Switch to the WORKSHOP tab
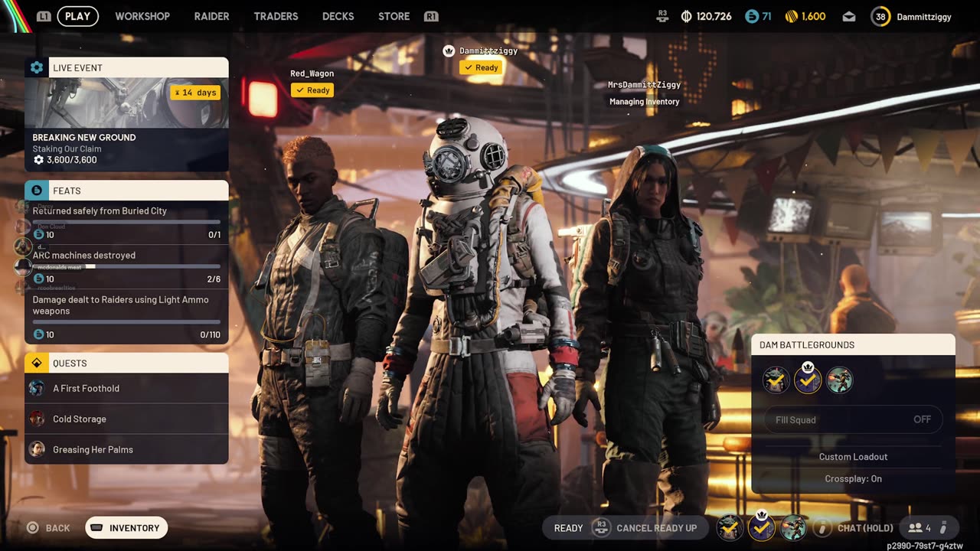The image size is (980, 551). (142, 16)
